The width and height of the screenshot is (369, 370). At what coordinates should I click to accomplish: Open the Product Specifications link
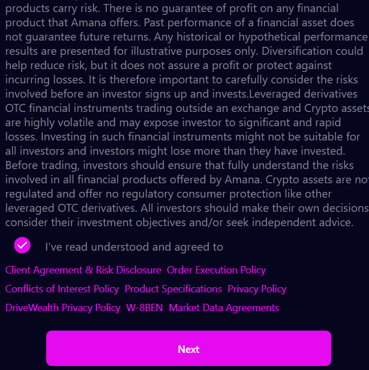(x=173, y=289)
